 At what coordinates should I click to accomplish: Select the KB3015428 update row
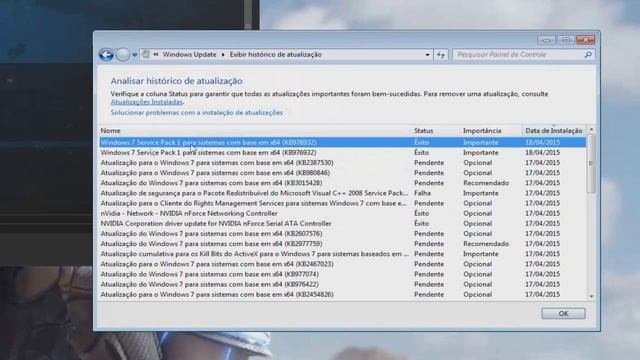click(x=342, y=183)
